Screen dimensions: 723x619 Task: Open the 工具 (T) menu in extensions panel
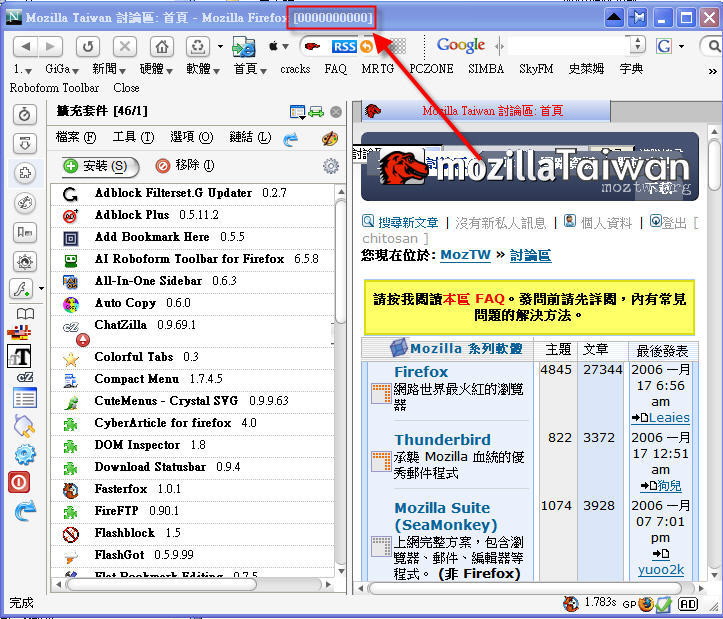(x=133, y=138)
